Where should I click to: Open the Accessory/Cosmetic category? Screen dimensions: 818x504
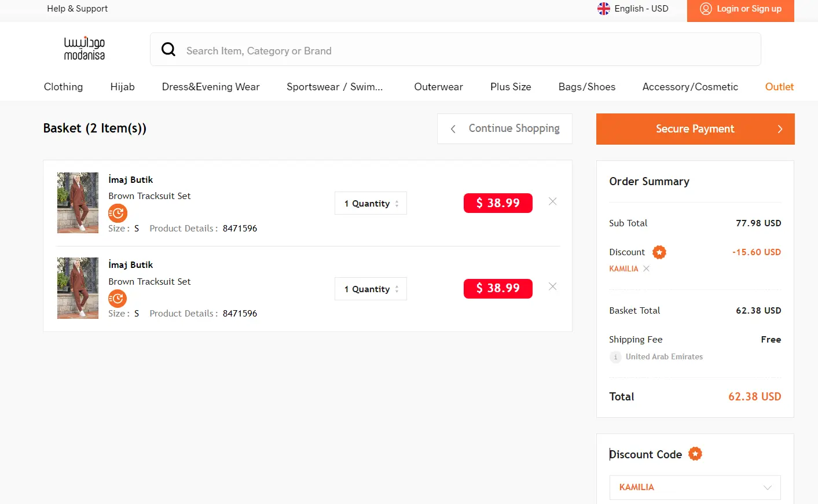coord(690,87)
